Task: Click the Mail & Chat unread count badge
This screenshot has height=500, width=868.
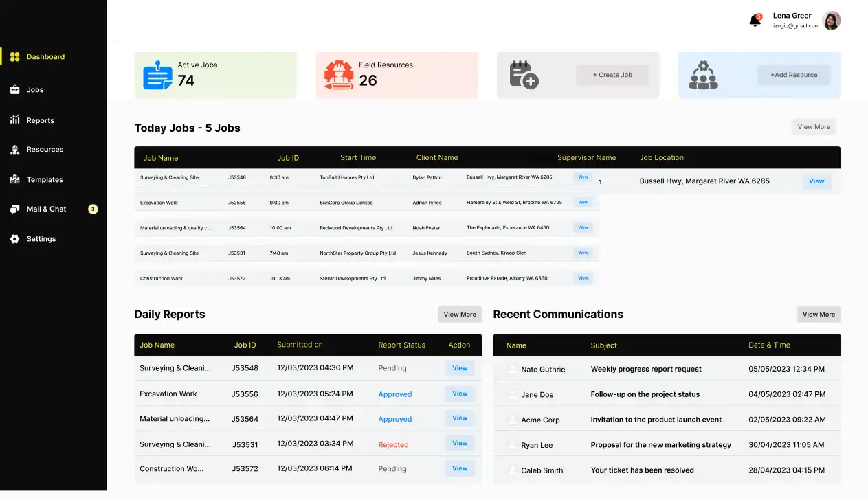Action: point(93,209)
